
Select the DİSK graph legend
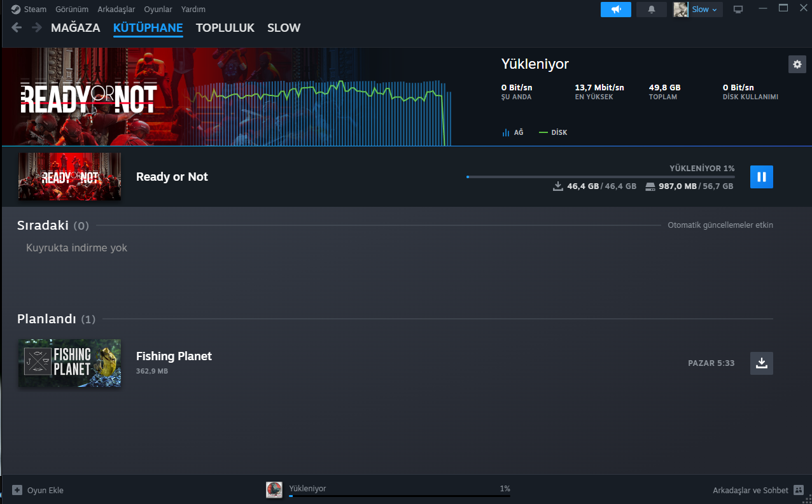click(x=553, y=132)
